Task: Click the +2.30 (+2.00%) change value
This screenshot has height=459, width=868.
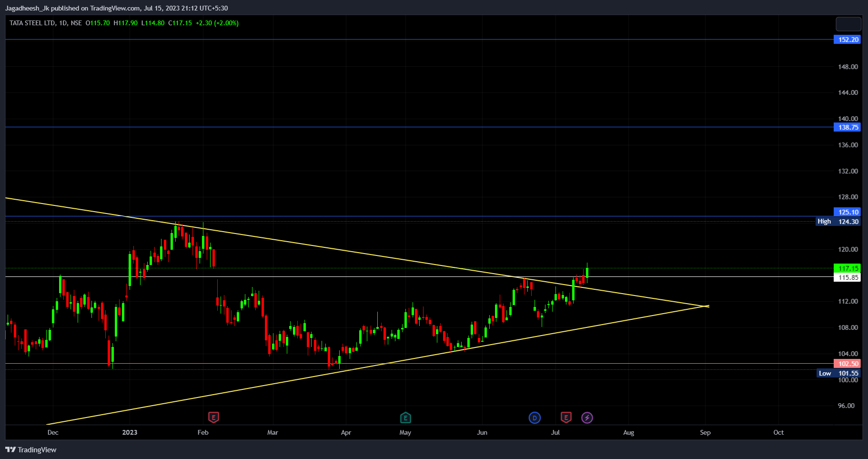Action: pyautogui.click(x=217, y=23)
